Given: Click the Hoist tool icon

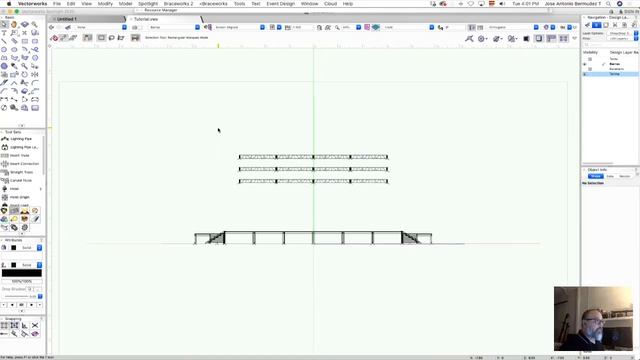Looking at the screenshot, I should pyautogui.click(x=5, y=189).
